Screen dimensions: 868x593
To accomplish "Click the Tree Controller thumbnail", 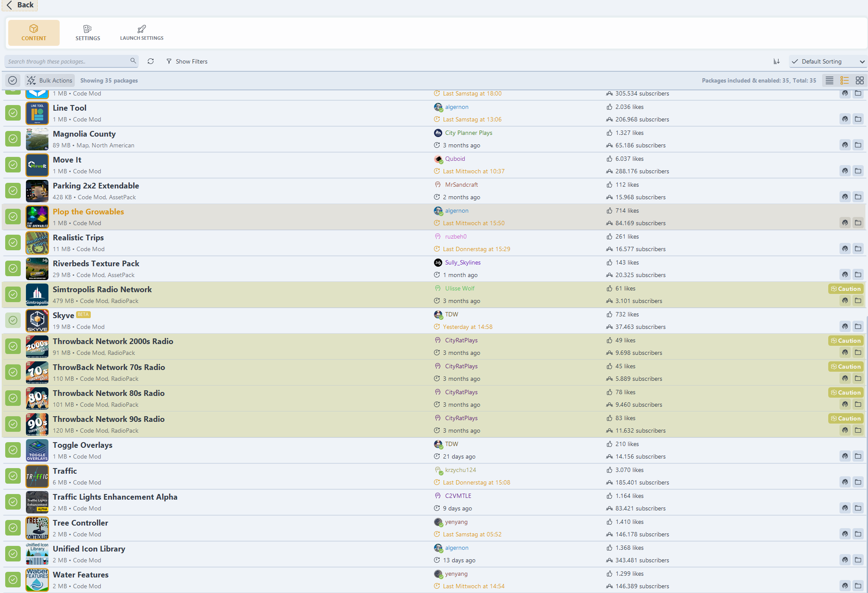I will (x=37, y=528).
